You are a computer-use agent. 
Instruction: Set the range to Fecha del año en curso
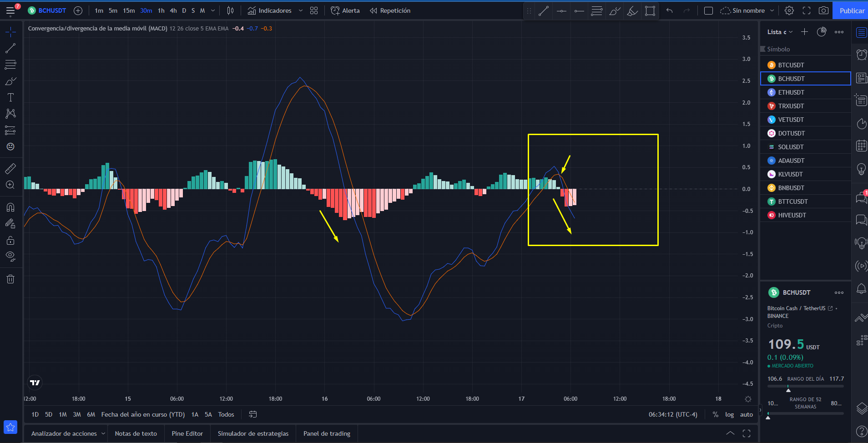[143, 414]
